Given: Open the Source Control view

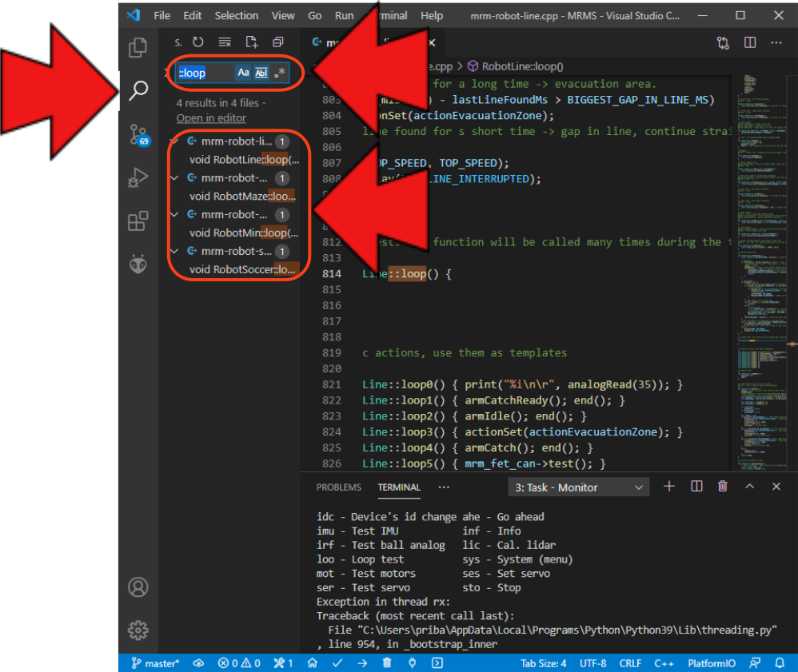Looking at the screenshot, I should (138, 134).
